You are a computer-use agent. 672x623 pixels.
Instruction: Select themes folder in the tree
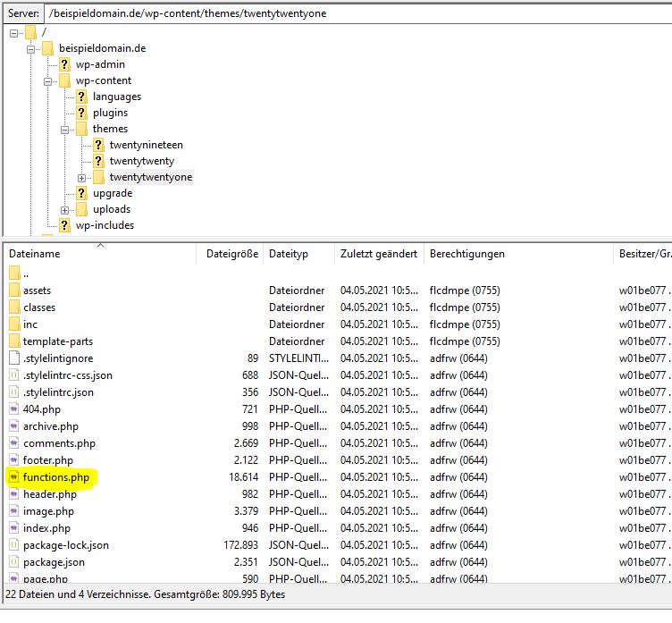pyautogui.click(x=110, y=129)
